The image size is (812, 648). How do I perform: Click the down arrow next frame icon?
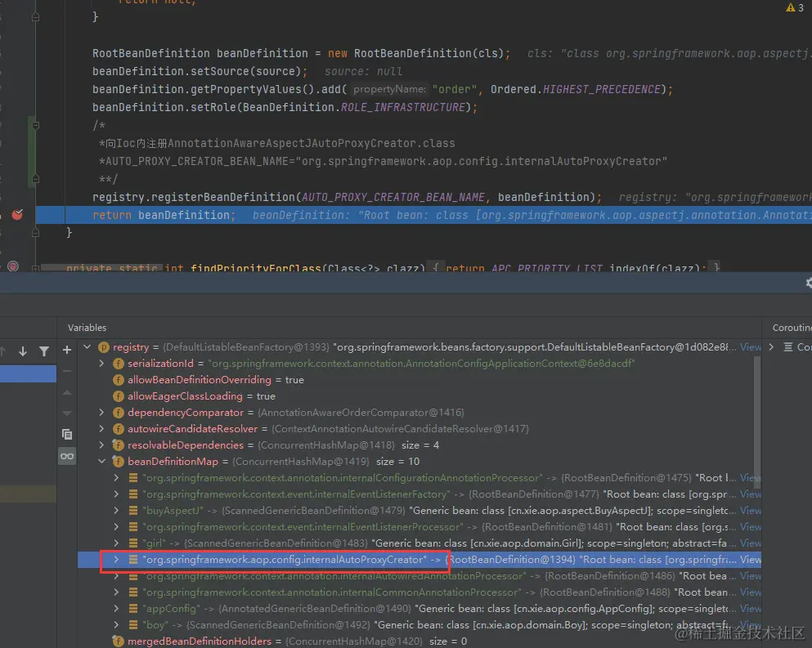(23, 351)
